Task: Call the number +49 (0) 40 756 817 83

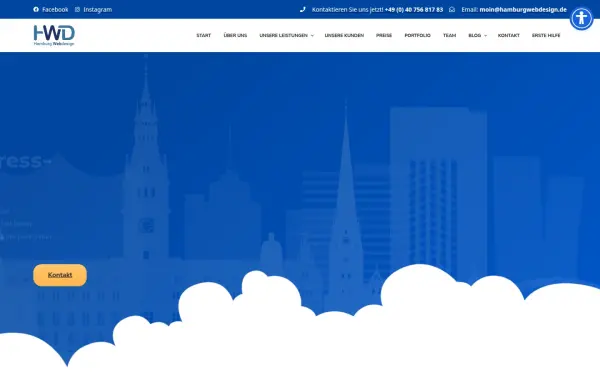Action: (x=414, y=9)
